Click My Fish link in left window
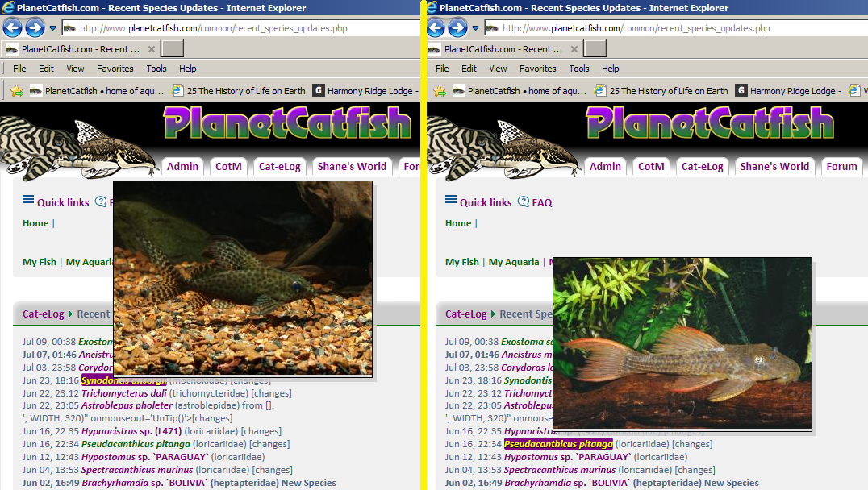Viewport: 868px width, 490px height. click(40, 262)
